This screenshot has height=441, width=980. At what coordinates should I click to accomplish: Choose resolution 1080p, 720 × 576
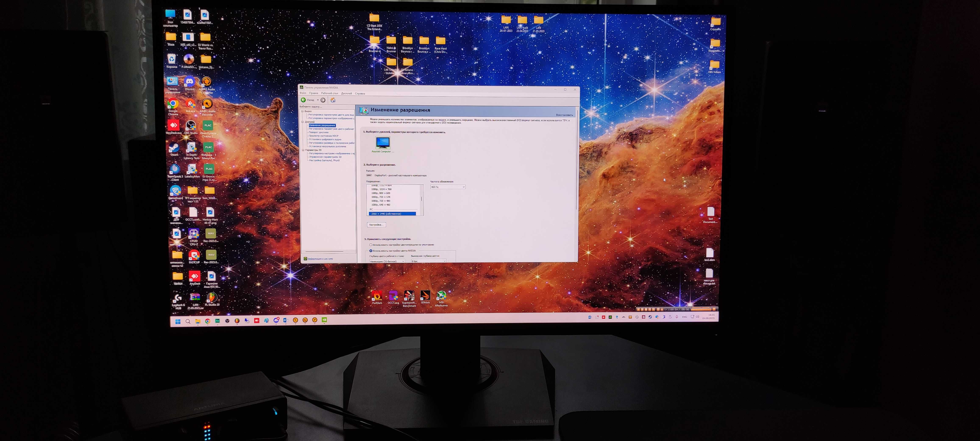coord(380,197)
